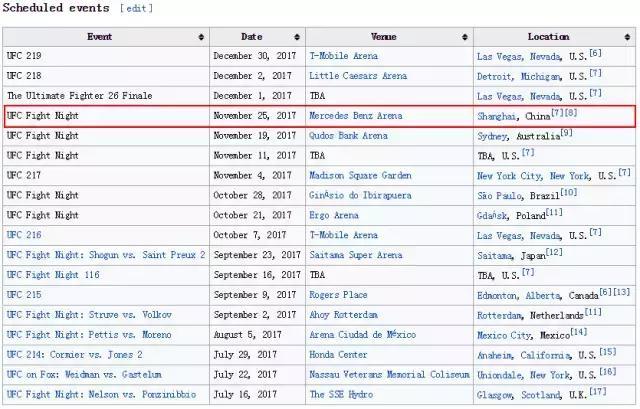Open the Madison Square Garden venue link

coord(360,176)
